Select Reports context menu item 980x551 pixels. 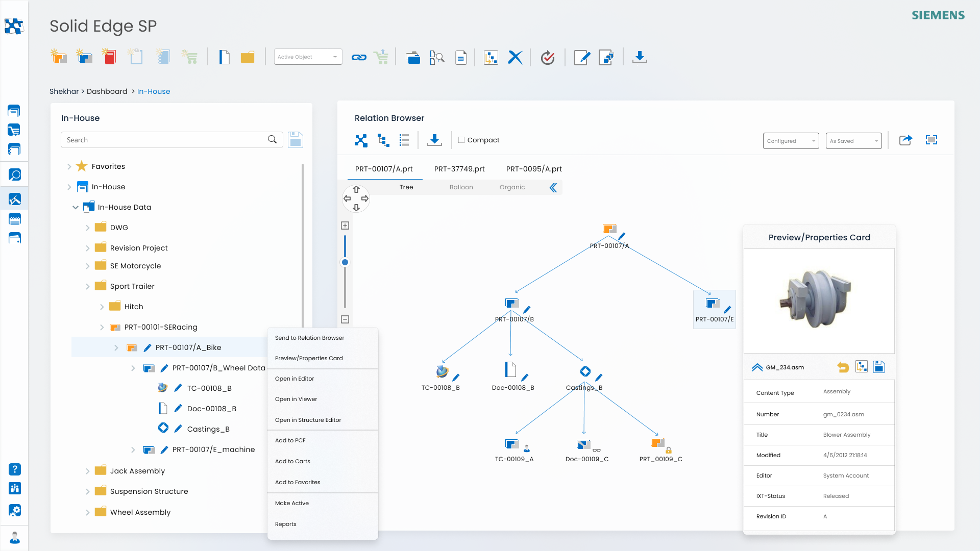pos(323,524)
